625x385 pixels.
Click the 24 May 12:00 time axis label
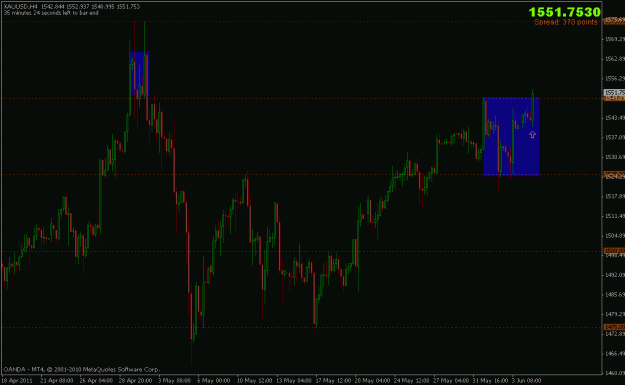[412, 381]
